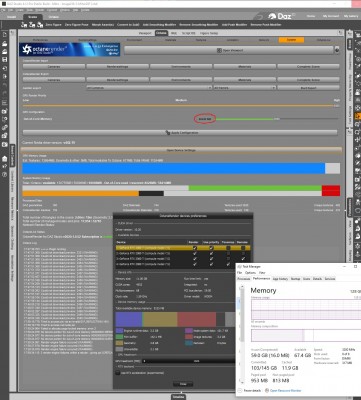361x400 pixels.
Task: Select the orange System tab
Action: (x=291, y=40)
